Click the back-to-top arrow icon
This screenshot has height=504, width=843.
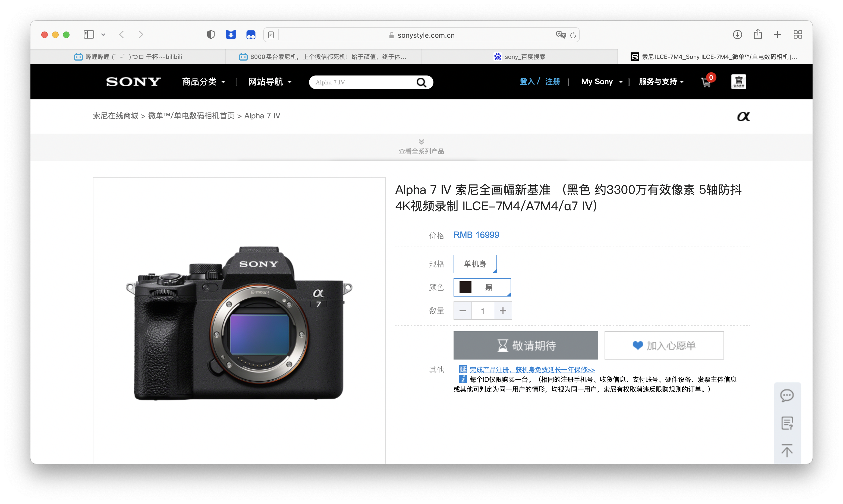coord(787,450)
